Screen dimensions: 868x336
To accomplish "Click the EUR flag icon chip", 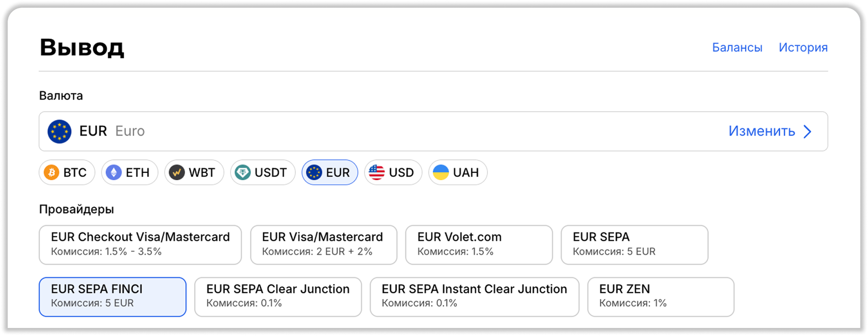I will 330,173.
